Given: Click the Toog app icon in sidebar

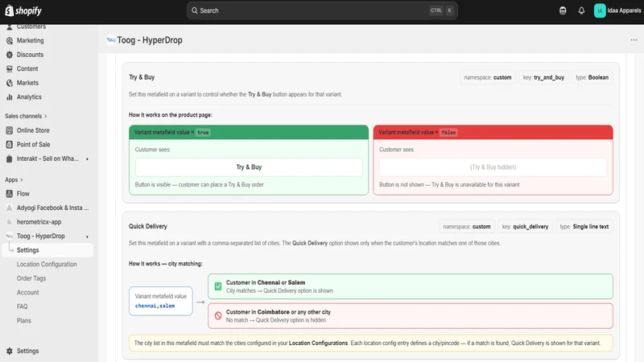Looking at the screenshot, I should point(10,237).
